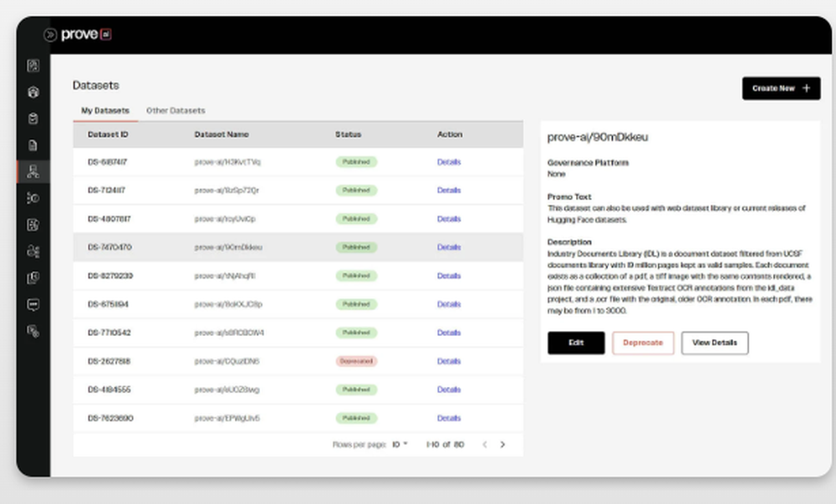Screen dimensions: 836x504
Task: Select the highlighted models network icon in sidebar
Action: coord(33,172)
